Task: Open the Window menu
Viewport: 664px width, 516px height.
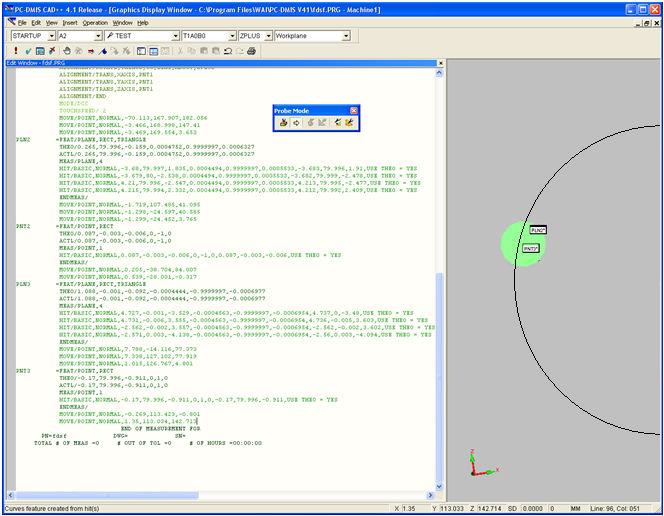Action: coord(122,23)
